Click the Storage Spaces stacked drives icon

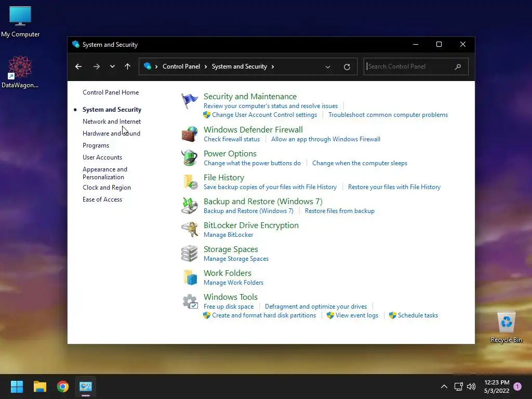[189, 254]
